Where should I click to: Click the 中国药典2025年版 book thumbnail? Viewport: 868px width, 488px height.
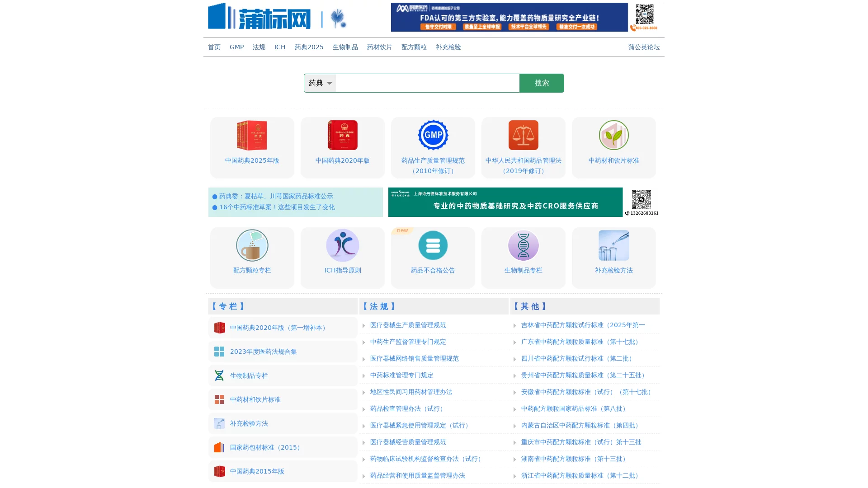(x=252, y=135)
